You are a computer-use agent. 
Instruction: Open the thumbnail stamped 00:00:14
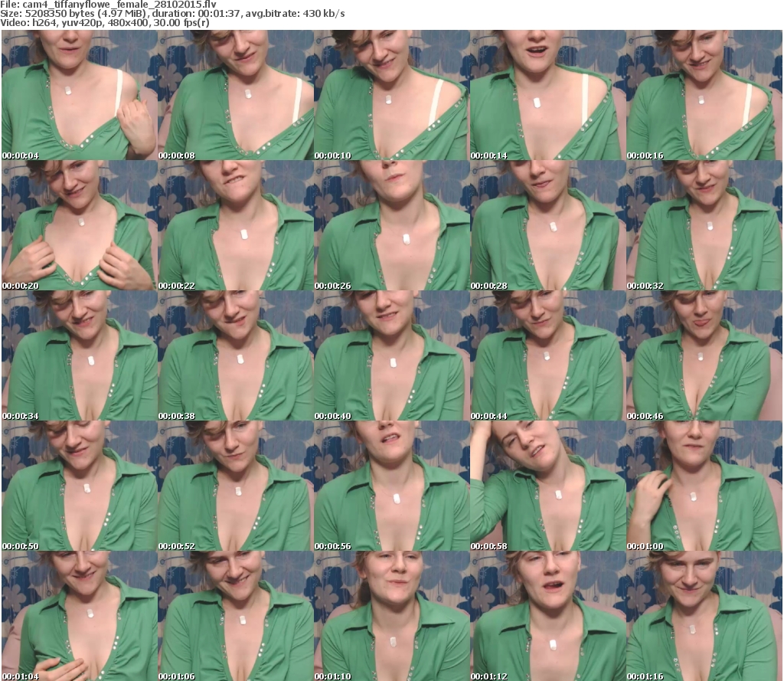(x=548, y=95)
